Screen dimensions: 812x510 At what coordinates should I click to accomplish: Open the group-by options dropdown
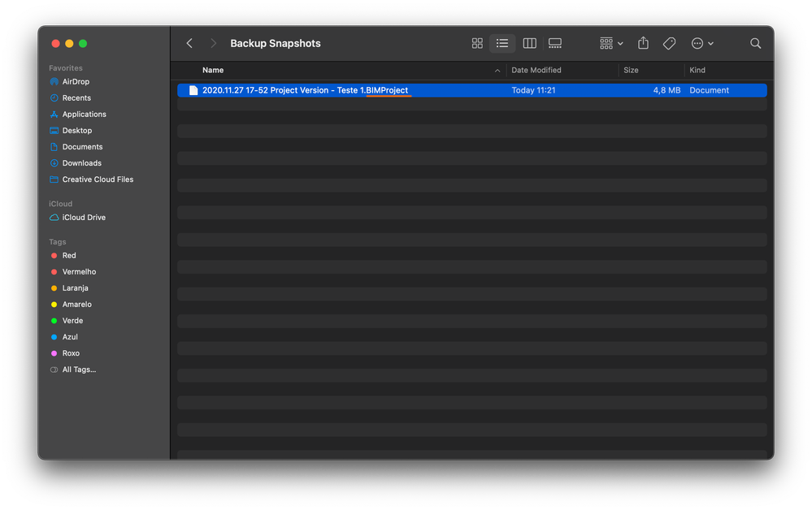coord(611,44)
